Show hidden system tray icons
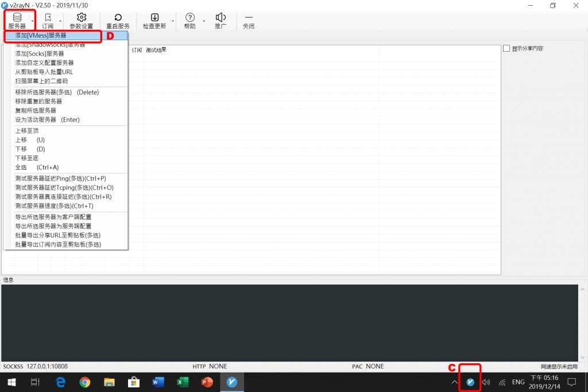This screenshot has height=392, width=588. point(455,382)
